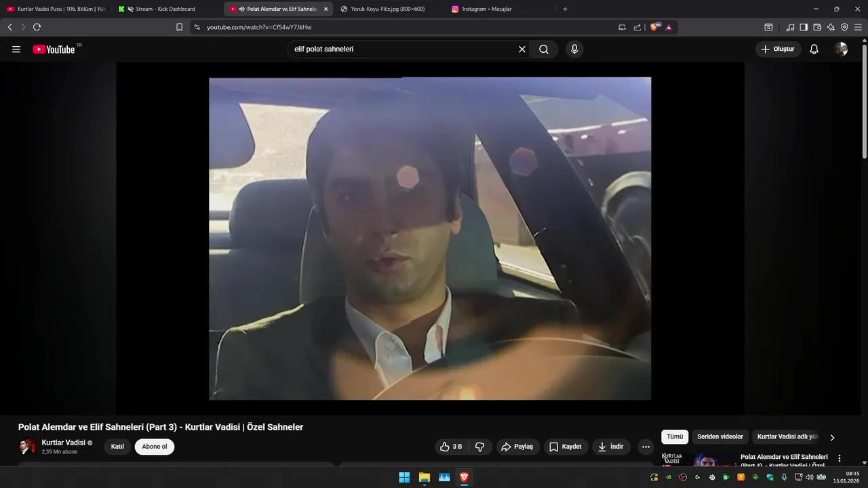
Task: Open the Kurtlar Vadisi channel name link
Action: pyautogui.click(x=64, y=443)
